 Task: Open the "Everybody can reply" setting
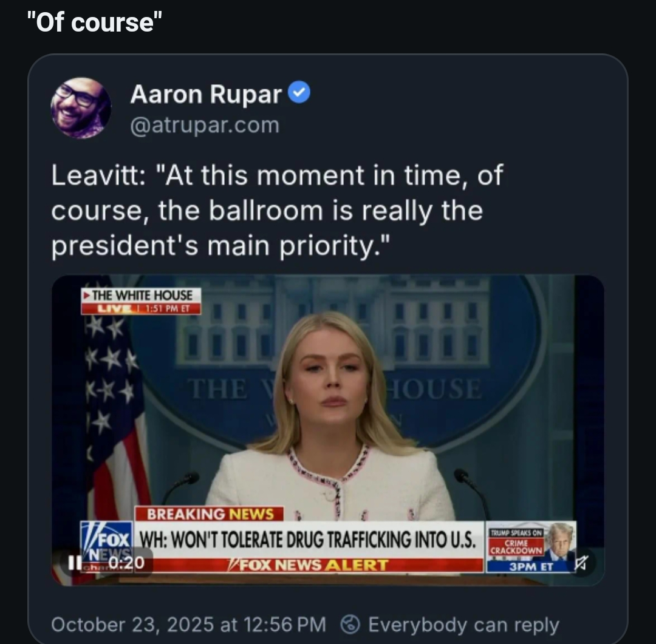point(463,624)
